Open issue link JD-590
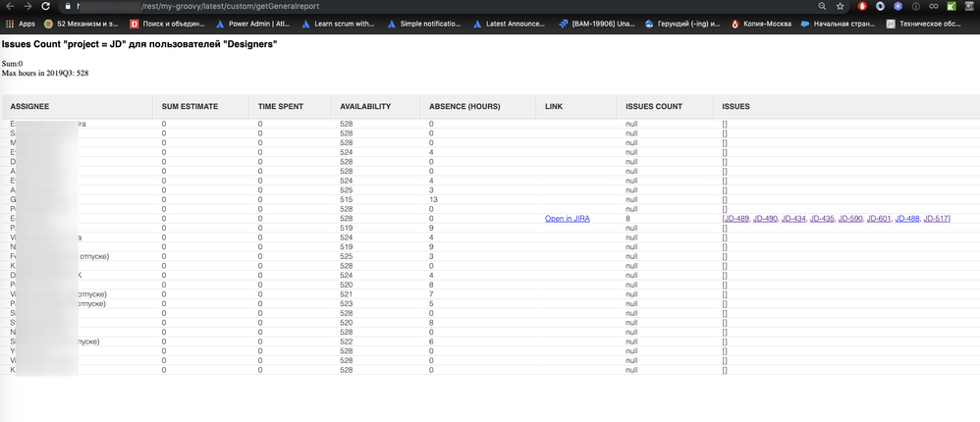980x422 pixels. (x=850, y=219)
